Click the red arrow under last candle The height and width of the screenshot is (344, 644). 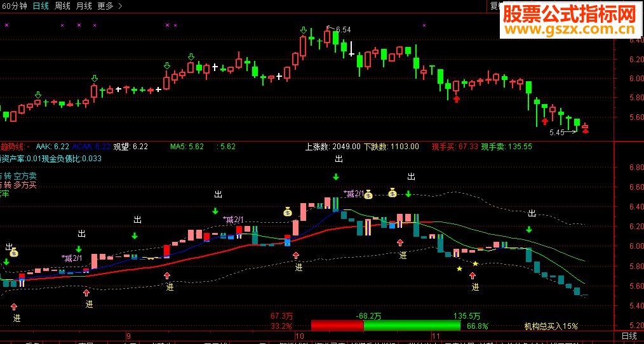point(586,131)
